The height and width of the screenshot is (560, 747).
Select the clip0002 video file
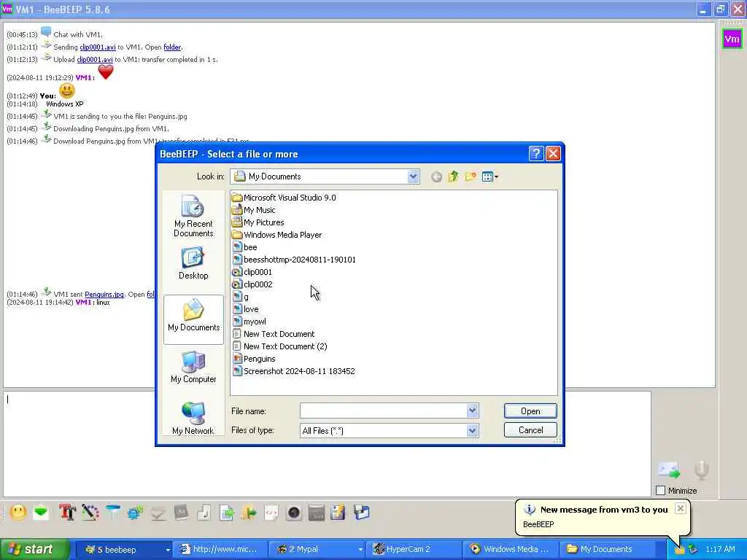(x=252, y=284)
